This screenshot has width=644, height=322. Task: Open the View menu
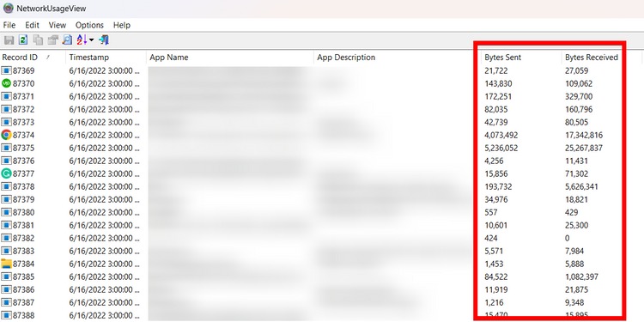tap(57, 25)
